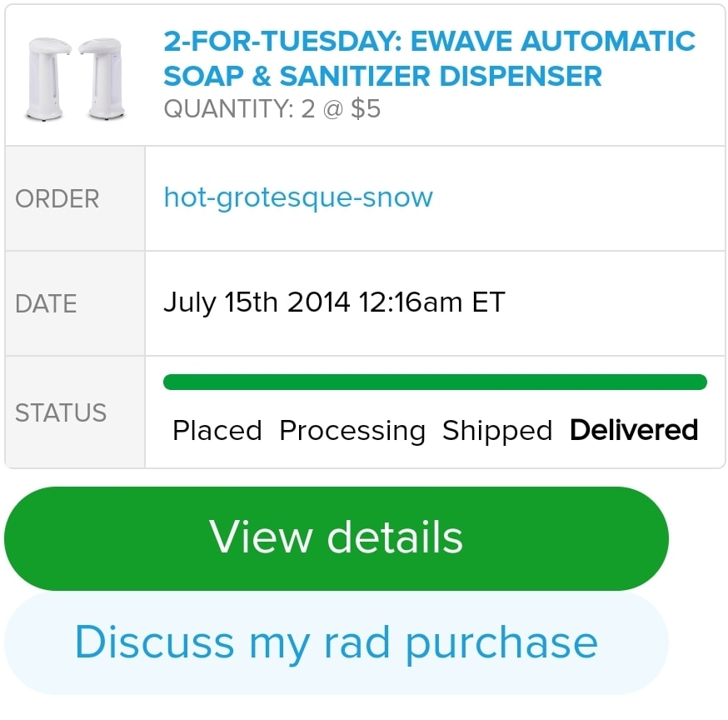
Task: Open the SOAP & SANITIZER DISPENSER title line
Action: pyautogui.click(x=382, y=76)
